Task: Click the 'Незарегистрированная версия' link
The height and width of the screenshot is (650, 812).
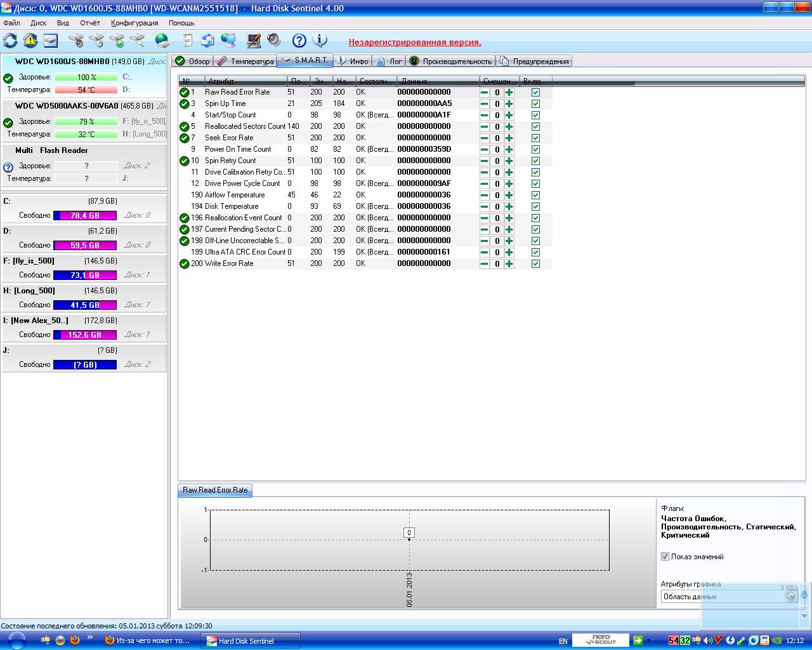Action: [415, 43]
